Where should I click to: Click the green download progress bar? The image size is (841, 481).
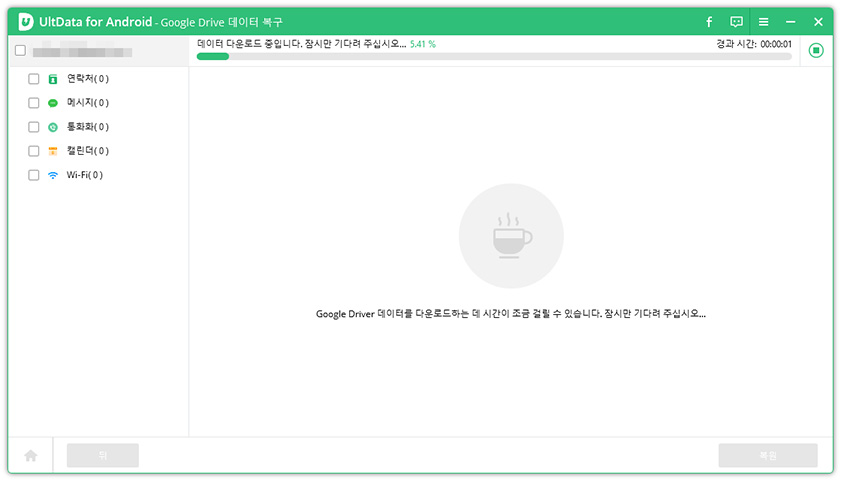coord(494,56)
